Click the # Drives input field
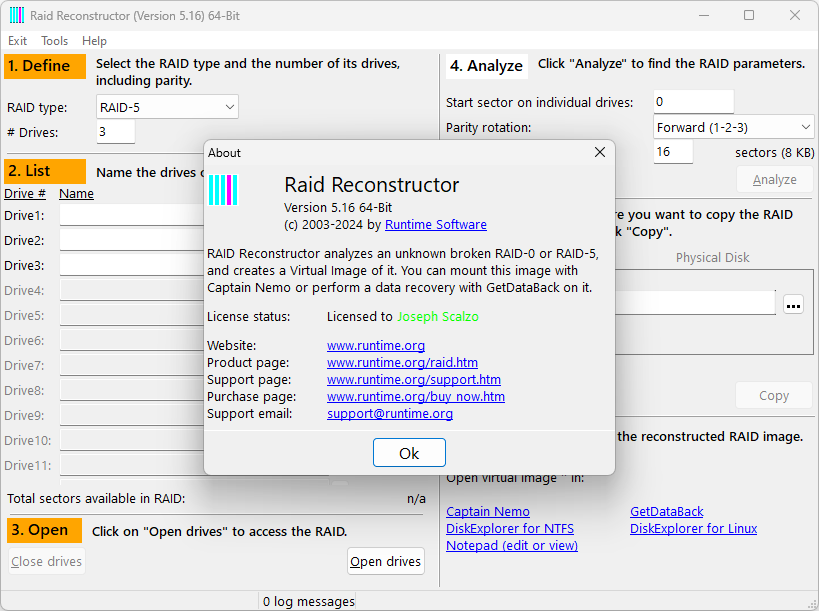Screen dimensions: 819x611 pyautogui.click(x=115, y=132)
